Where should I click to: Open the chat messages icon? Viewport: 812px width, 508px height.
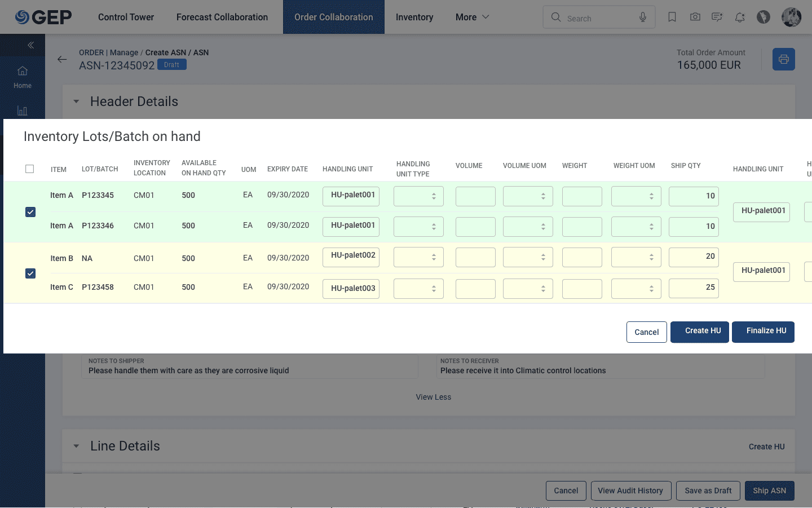tap(717, 17)
